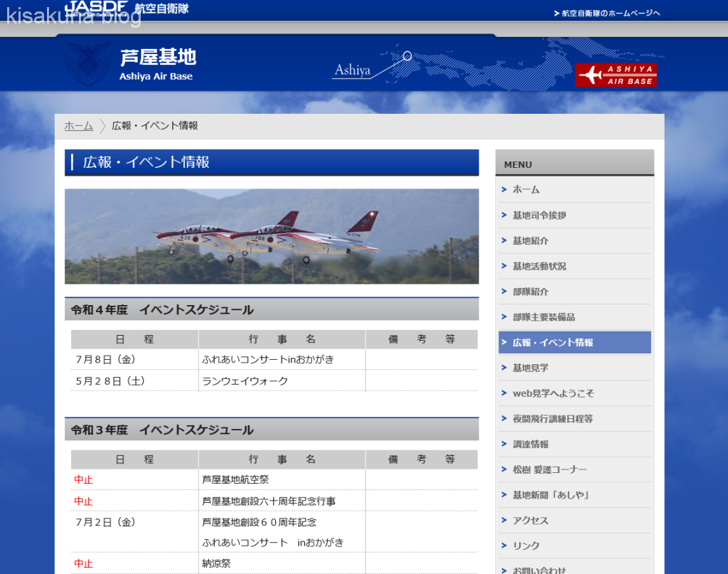Click the red ASHIYA AIR BASE badge
The height and width of the screenshot is (574, 728).
616,75
